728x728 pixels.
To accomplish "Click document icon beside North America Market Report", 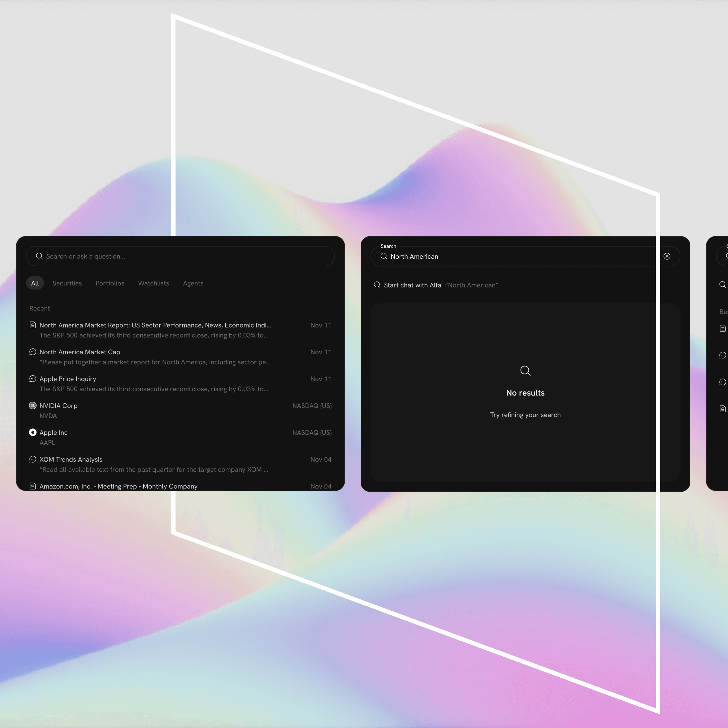I will 33,325.
